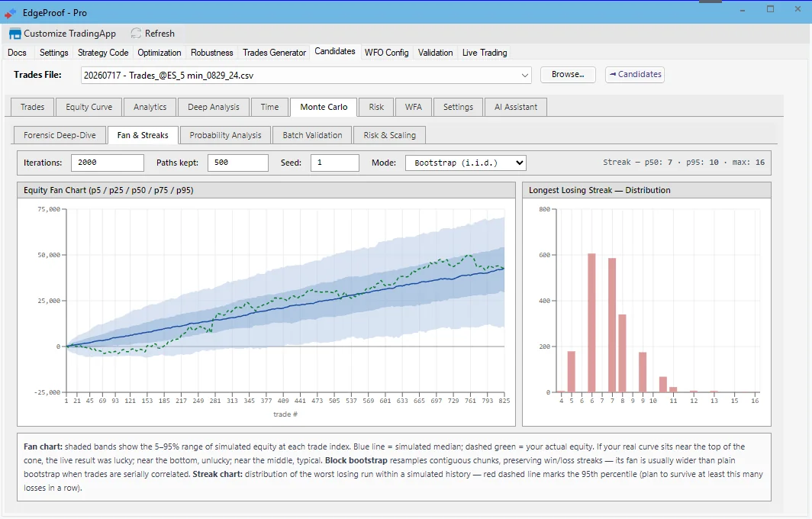Click the EdgeProof app logo icon
This screenshot has width=812, height=519.
click(11, 13)
